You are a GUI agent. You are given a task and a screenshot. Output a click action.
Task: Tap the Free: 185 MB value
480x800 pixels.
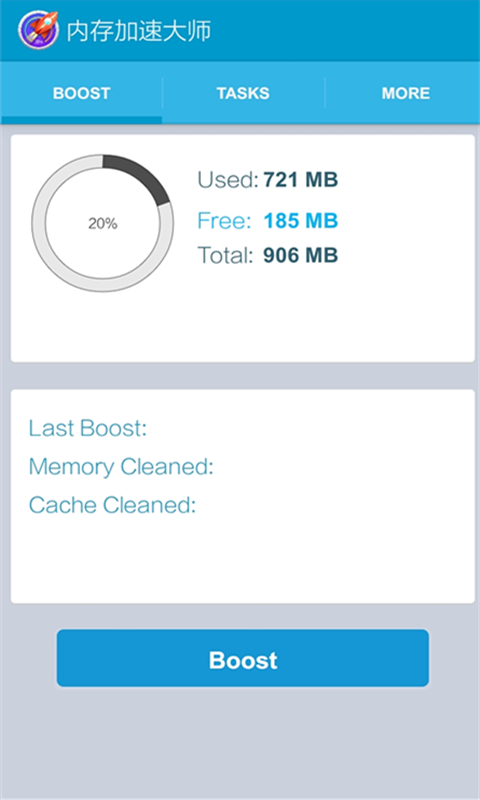[x=268, y=221]
